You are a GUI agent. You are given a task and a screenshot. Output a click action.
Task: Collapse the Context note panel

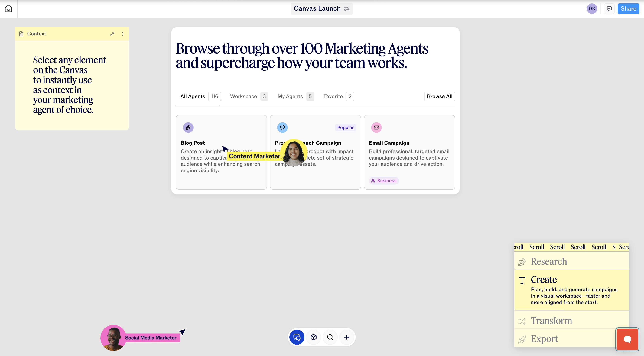pyautogui.click(x=112, y=34)
